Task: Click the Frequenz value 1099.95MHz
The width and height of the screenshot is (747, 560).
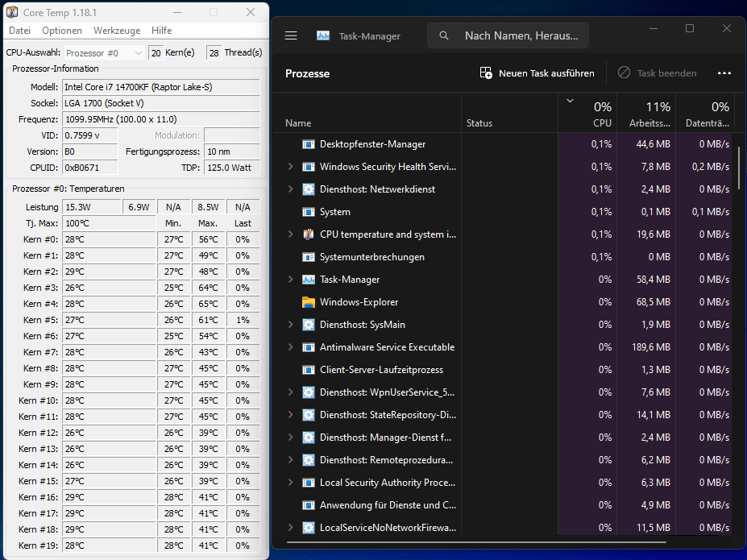Action: point(161,119)
